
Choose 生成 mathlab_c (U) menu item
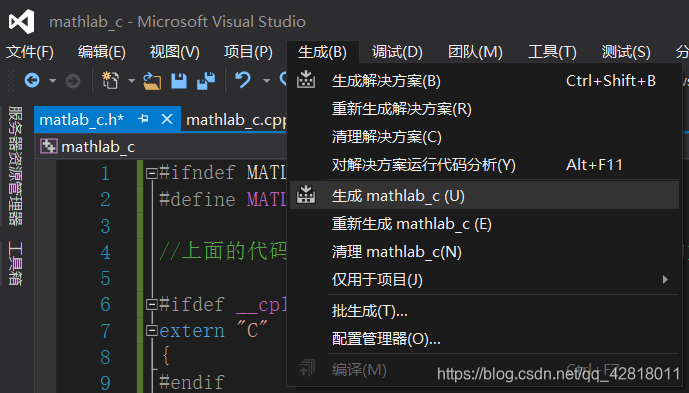tap(484, 196)
